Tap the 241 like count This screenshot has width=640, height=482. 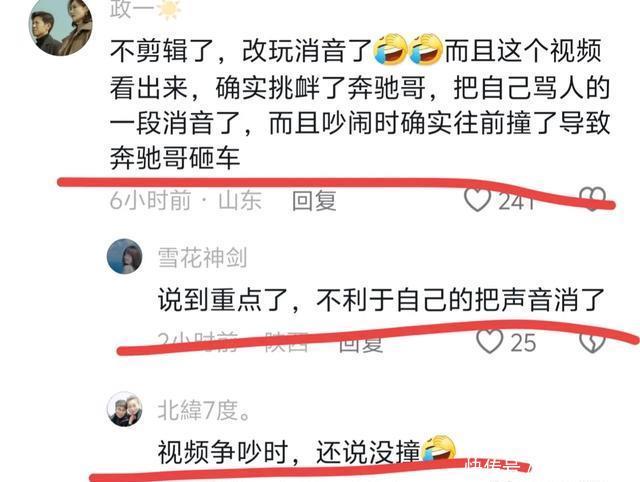[516, 200]
